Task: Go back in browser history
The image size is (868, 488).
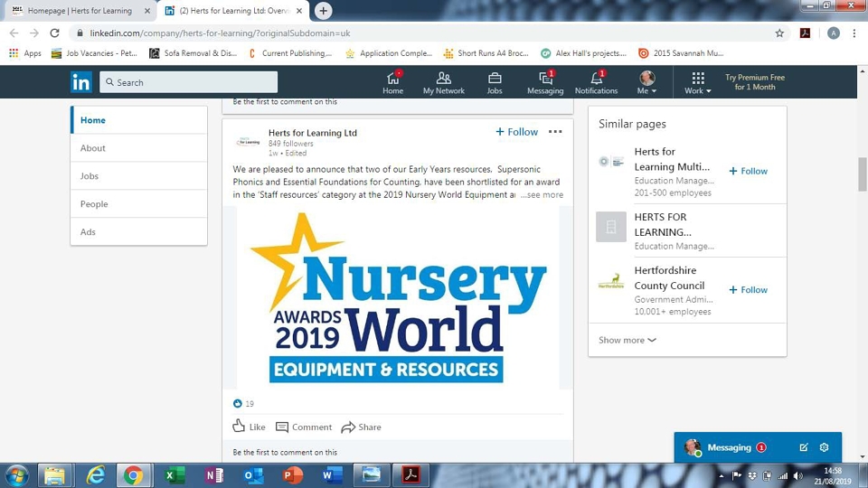Action: tap(14, 33)
